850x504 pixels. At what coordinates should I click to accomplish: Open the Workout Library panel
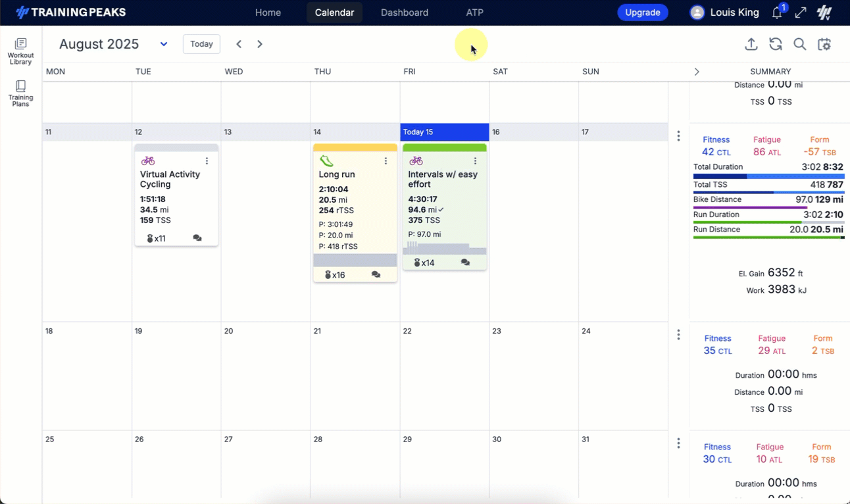click(x=20, y=51)
